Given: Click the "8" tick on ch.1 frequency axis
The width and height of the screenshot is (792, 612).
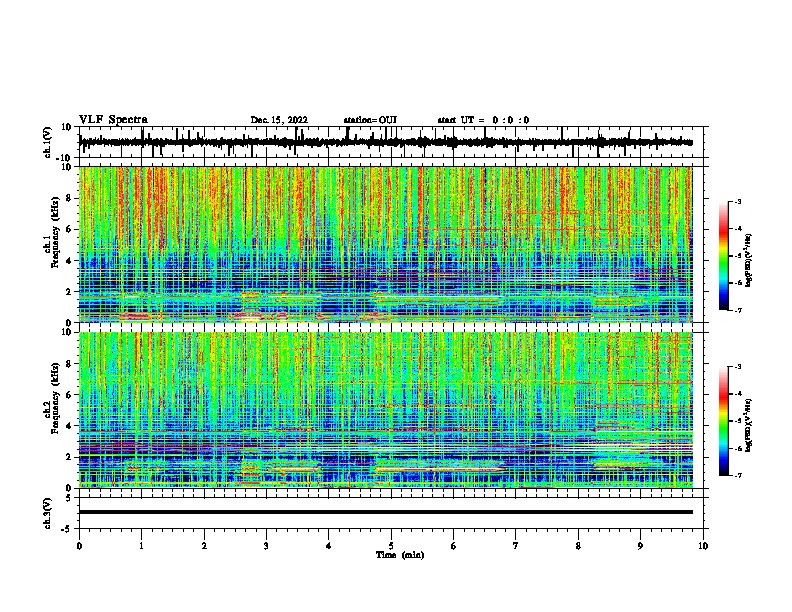Looking at the screenshot, I should [70, 198].
